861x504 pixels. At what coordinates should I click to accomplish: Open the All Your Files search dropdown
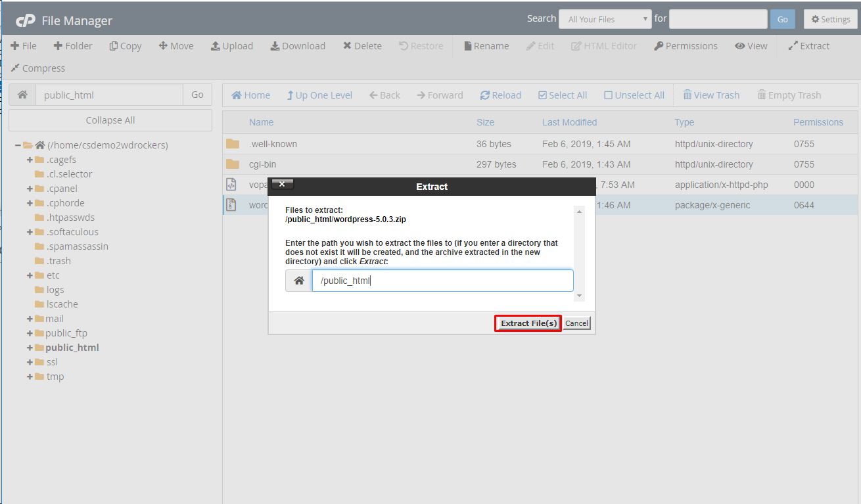pos(605,19)
